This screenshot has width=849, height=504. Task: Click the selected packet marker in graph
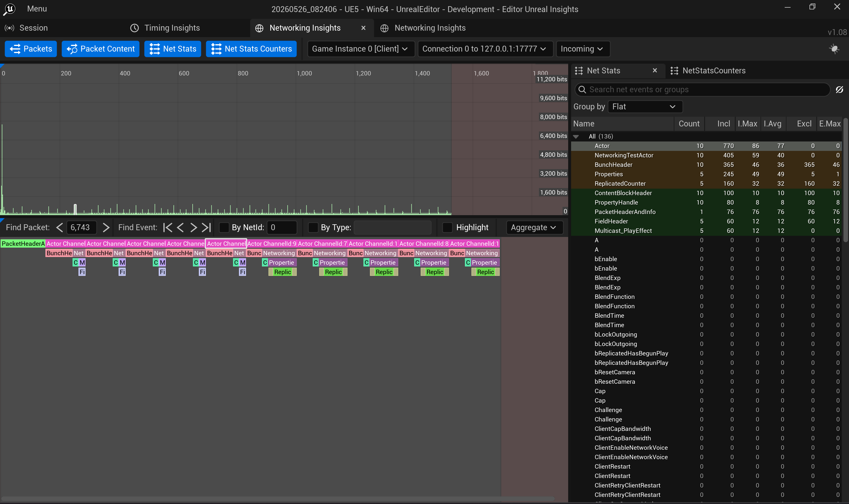coord(75,209)
